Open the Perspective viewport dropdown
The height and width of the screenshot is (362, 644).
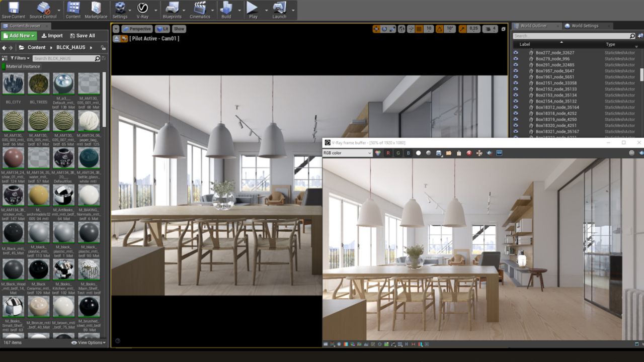(x=137, y=29)
